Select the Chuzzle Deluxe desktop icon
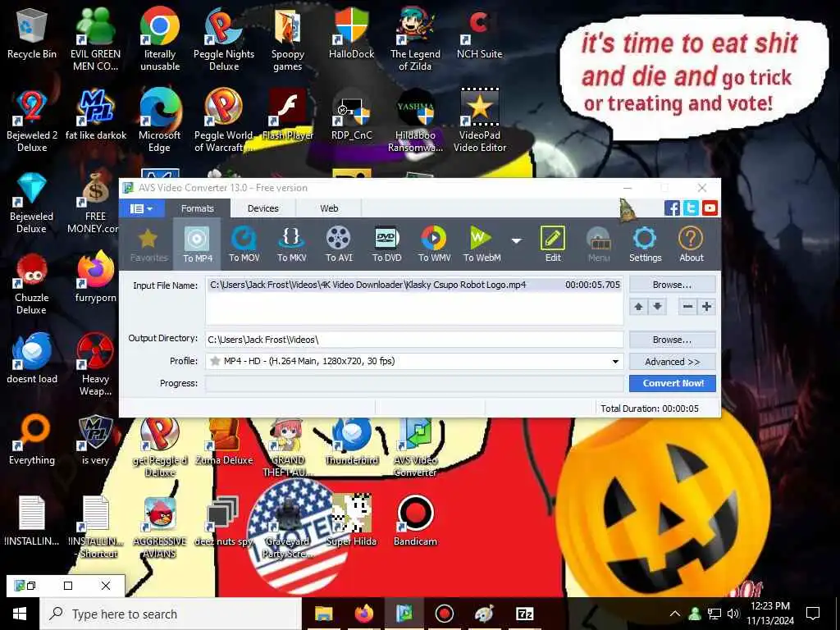The height and width of the screenshot is (630, 840). [x=32, y=284]
